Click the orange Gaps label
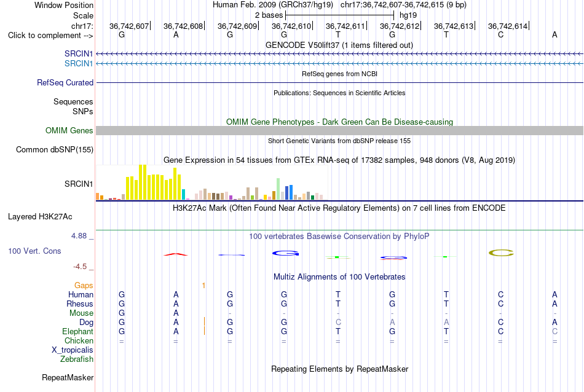The image size is (584, 392). 84,286
